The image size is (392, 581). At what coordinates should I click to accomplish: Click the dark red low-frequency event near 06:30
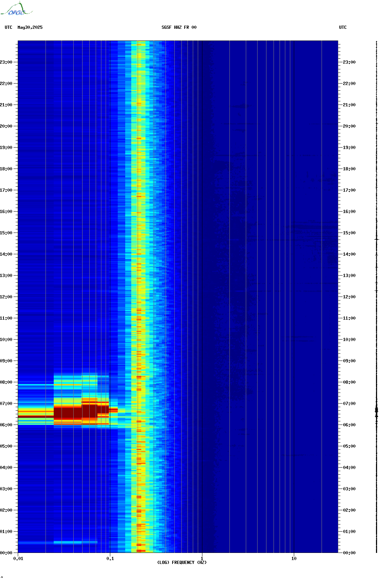(x=81, y=412)
